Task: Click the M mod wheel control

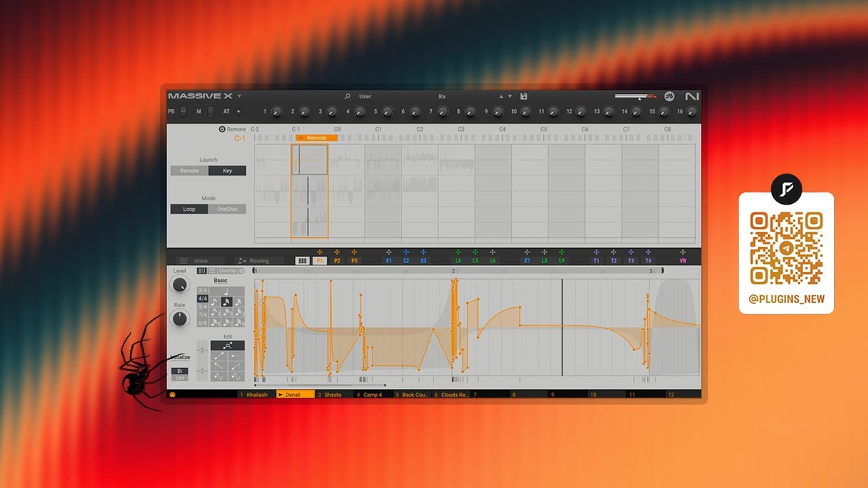Action: 210,111
